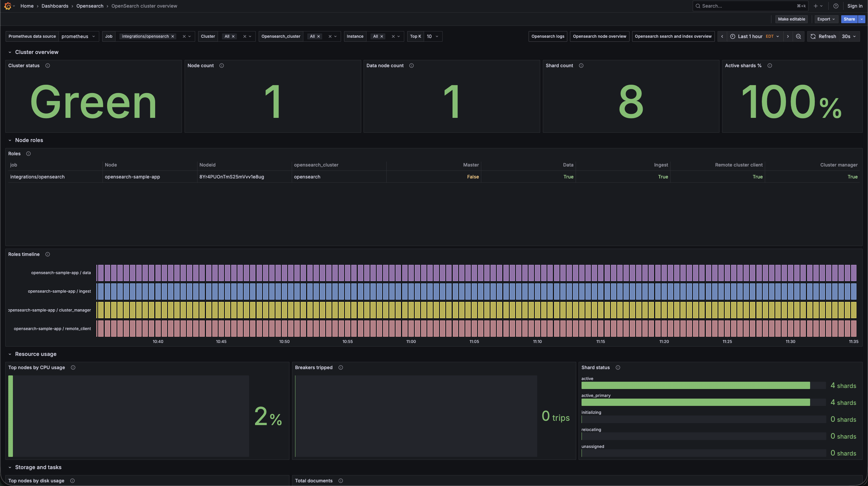Screen dimensions: 868x486
Task: Click the active shards green bar
Action: pyautogui.click(x=695, y=385)
